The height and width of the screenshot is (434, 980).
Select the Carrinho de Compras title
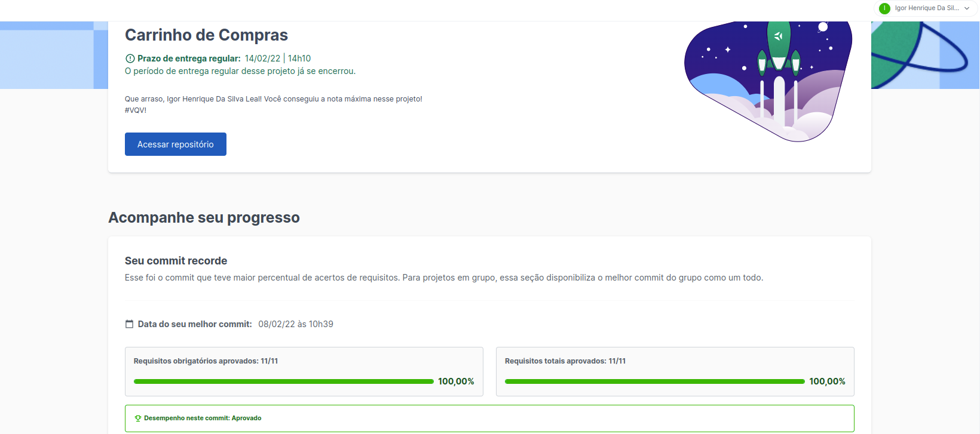click(206, 35)
